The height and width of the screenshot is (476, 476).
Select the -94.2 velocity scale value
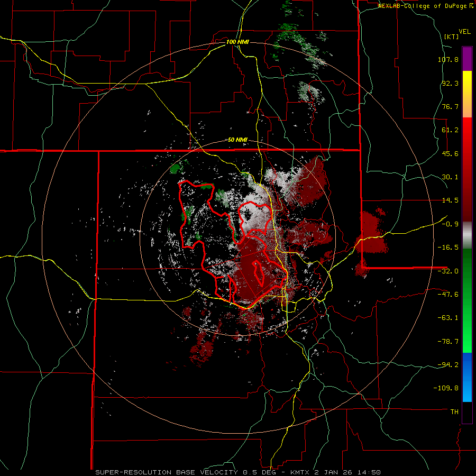click(x=448, y=365)
